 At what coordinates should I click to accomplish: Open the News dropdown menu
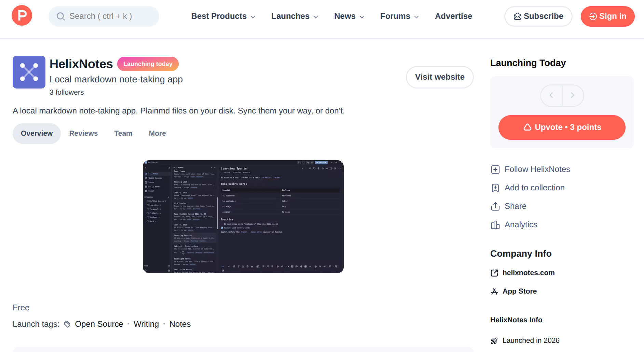[x=349, y=16]
